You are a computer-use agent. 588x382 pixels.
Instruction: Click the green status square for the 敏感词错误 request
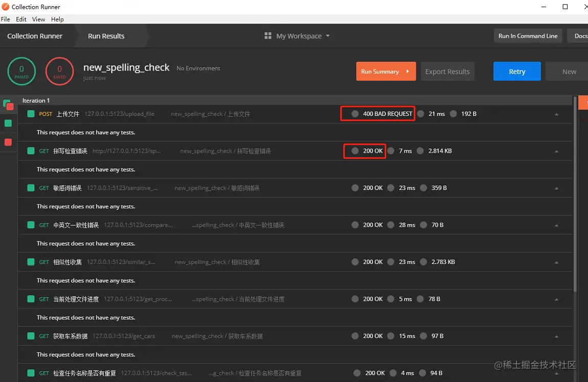tap(31, 188)
